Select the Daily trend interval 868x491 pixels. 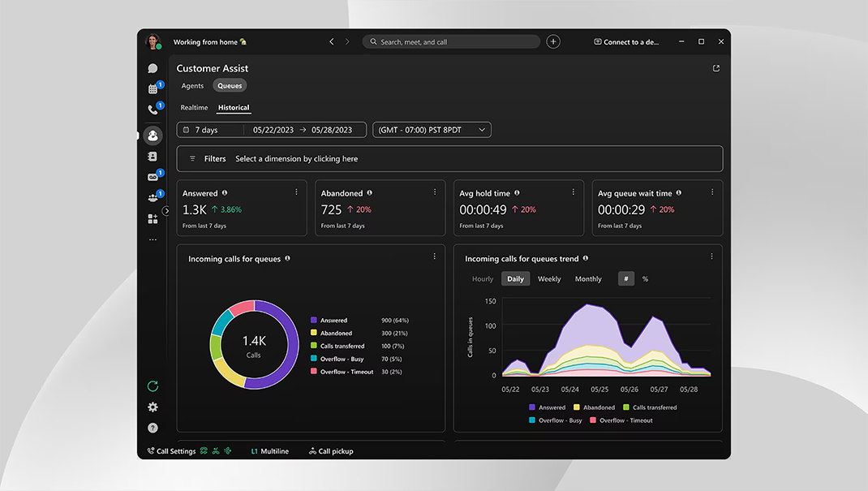pos(515,279)
